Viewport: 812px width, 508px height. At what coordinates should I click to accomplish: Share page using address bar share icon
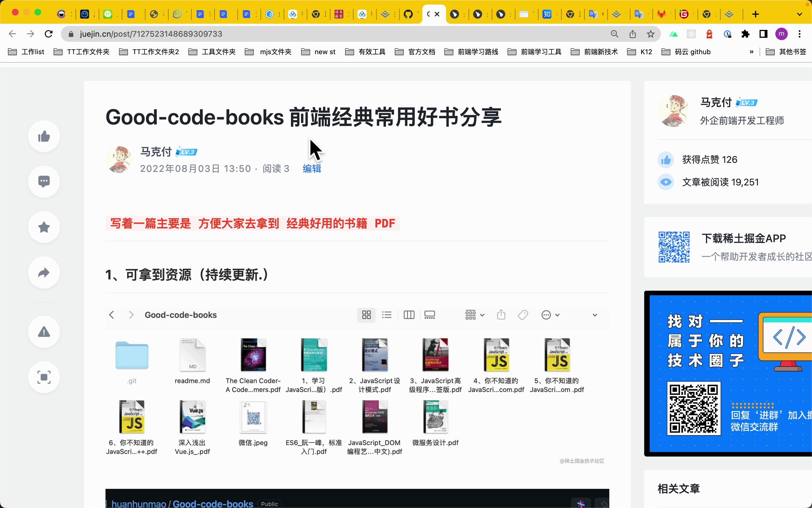click(632, 34)
